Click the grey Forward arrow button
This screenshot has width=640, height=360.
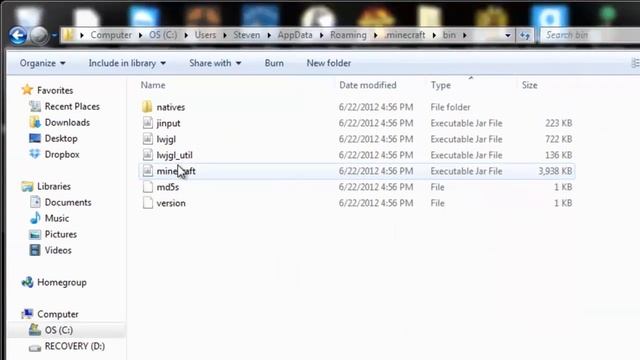tap(39, 36)
